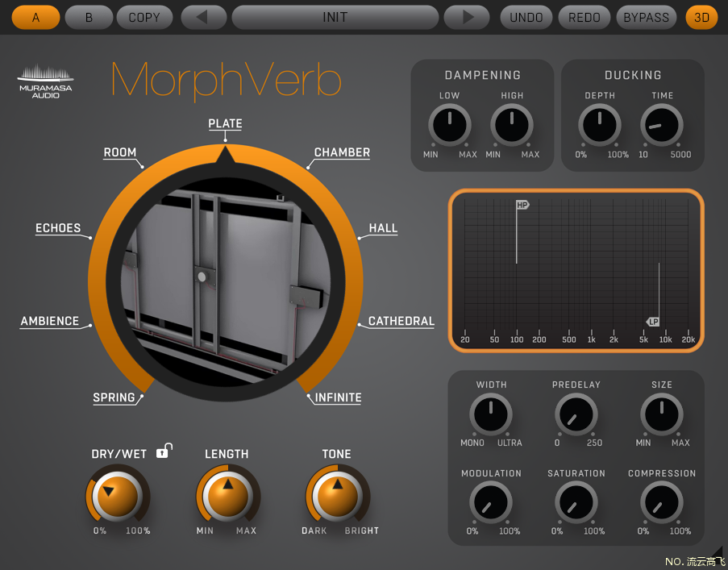Click the 250 label under Predelay
The width and height of the screenshot is (728, 570).
click(594, 443)
